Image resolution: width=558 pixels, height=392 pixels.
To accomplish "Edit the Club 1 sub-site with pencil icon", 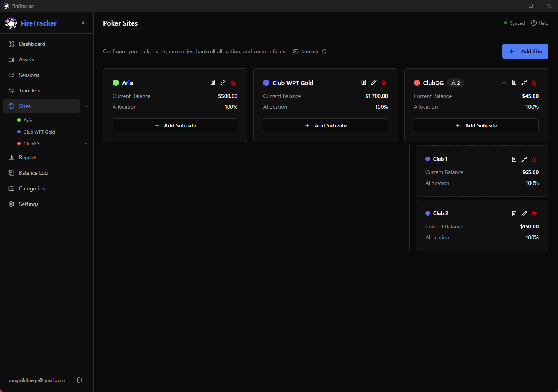I will pos(524,159).
